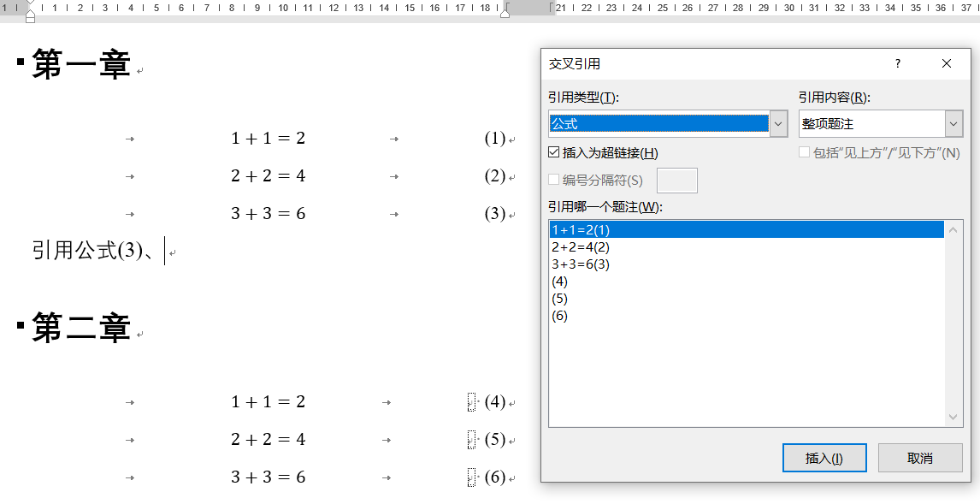Screen dimensions: 980x504
Task: Enable the 编号分隔符 checkbox
Action: click(552, 180)
